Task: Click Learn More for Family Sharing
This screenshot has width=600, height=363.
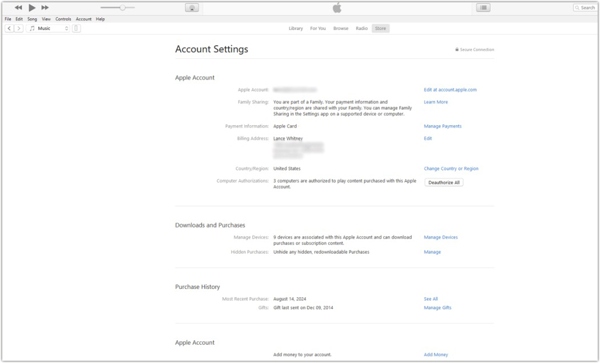Action: [435, 102]
